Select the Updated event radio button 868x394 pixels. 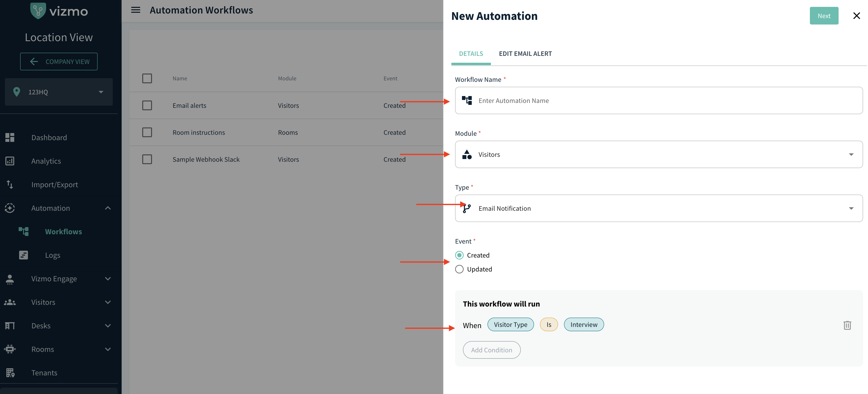click(x=459, y=269)
